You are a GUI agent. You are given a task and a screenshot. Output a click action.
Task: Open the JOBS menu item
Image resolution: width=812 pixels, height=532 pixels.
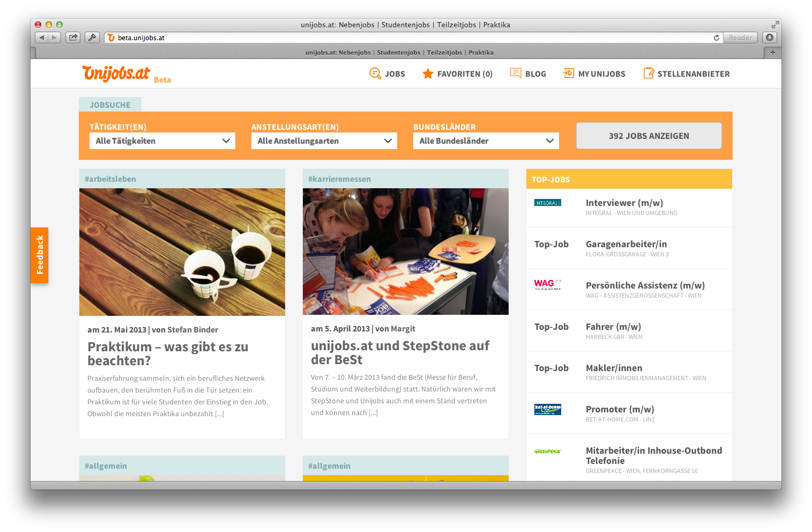click(x=395, y=74)
